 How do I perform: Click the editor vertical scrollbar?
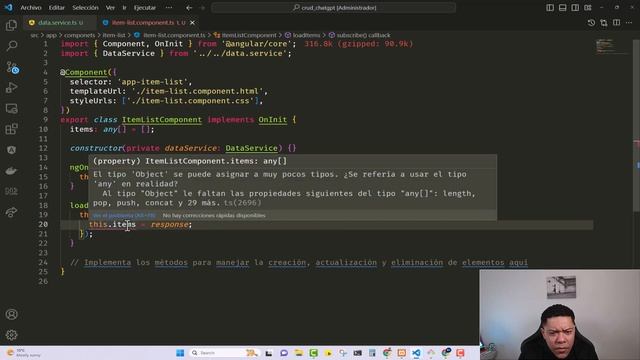click(636, 127)
